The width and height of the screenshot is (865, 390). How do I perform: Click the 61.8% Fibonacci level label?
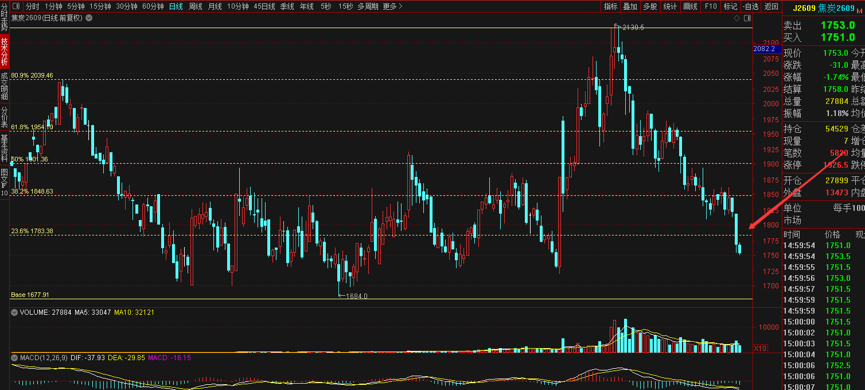point(32,127)
